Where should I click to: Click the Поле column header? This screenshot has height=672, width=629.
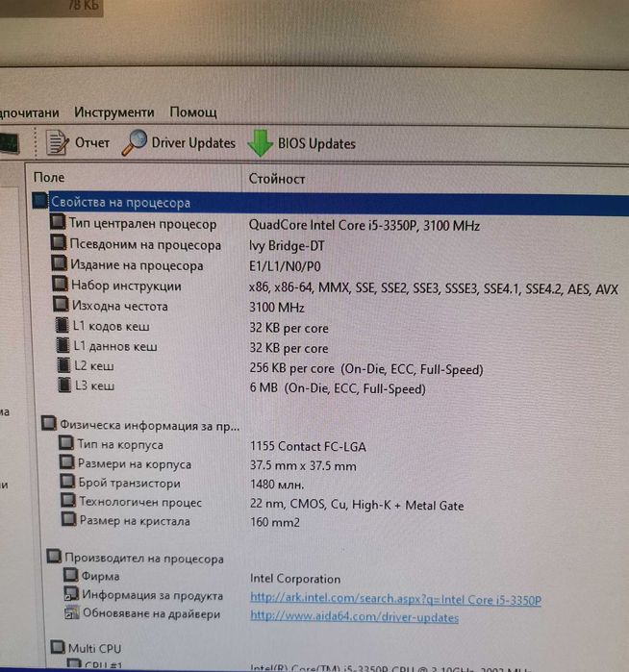pyautogui.click(x=49, y=178)
